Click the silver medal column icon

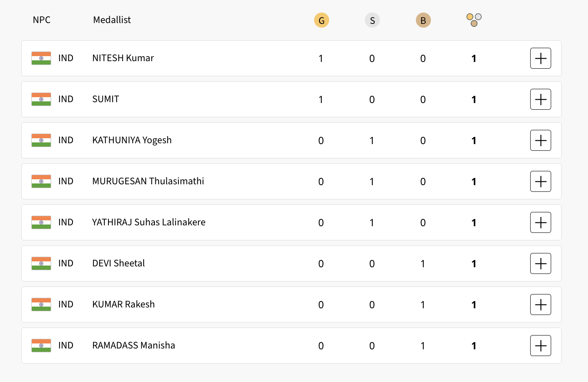pyautogui.click(x=372, y=20)
